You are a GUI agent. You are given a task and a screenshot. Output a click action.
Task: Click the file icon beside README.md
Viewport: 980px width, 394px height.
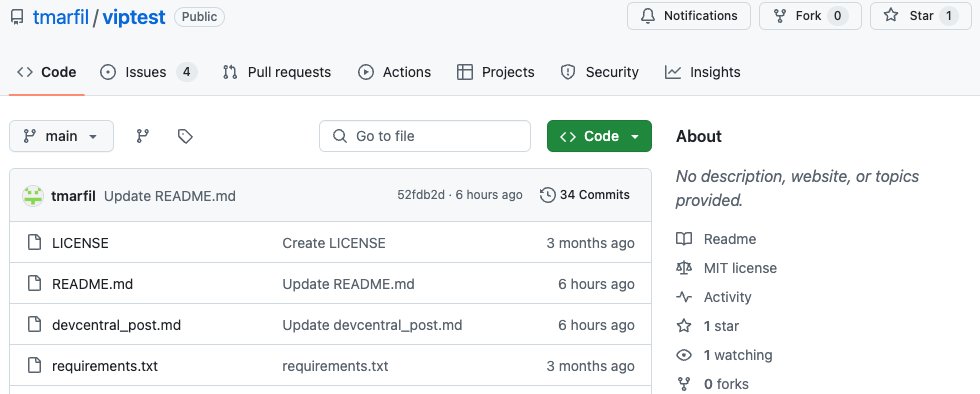coord(34,284)
